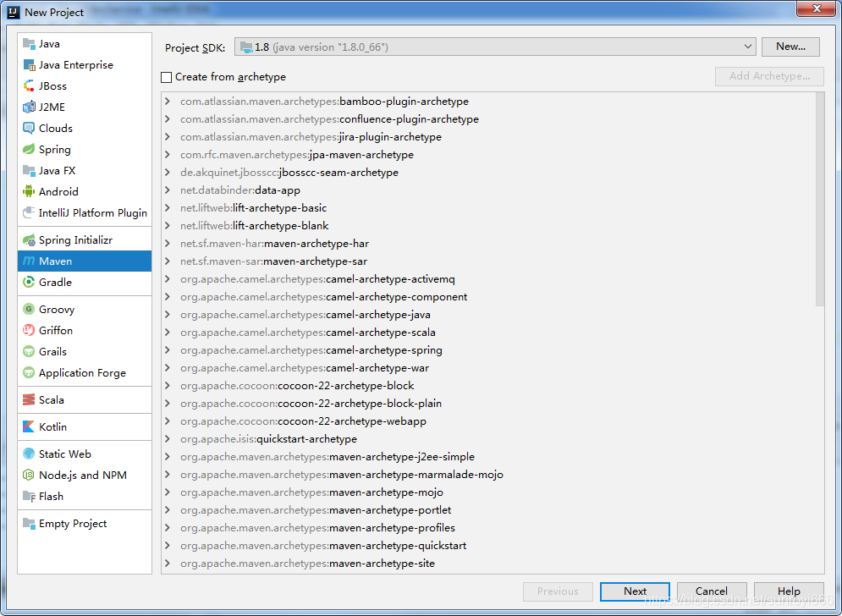
Task: Click the Android robot icon
Action: pos(29,192)
